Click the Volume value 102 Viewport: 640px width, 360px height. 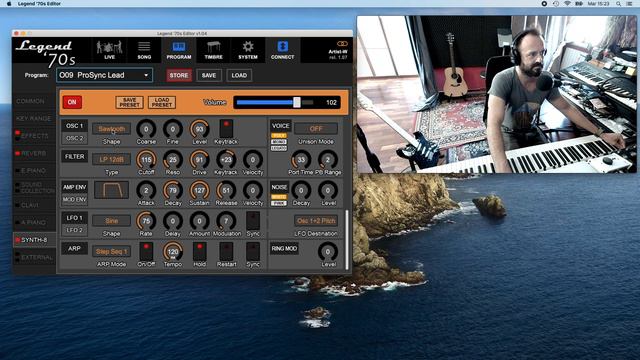click(331, 102)
